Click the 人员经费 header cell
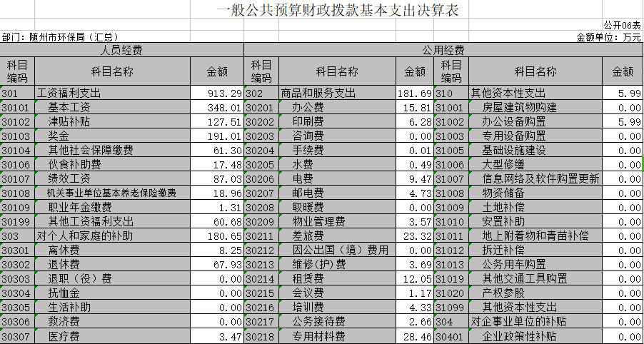The height and width of the screenshot is (344, 644). point(122,50)
